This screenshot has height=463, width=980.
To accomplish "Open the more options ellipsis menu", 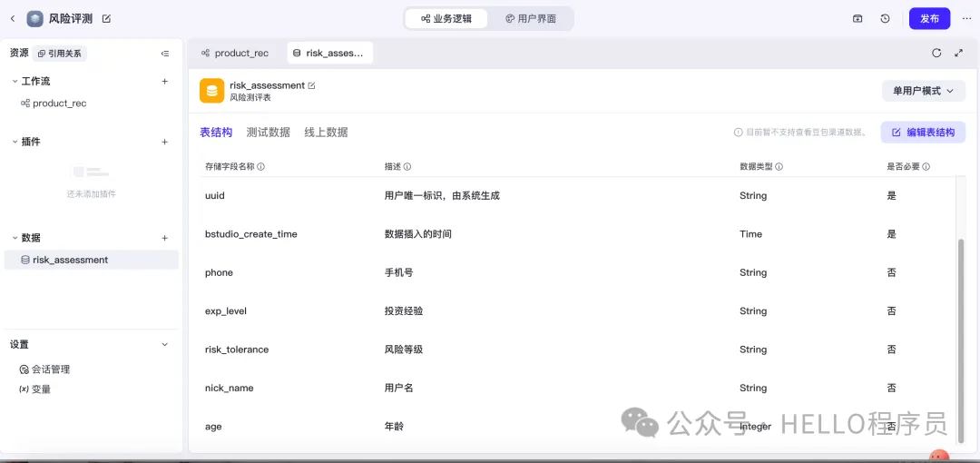I will coord(967,19).
